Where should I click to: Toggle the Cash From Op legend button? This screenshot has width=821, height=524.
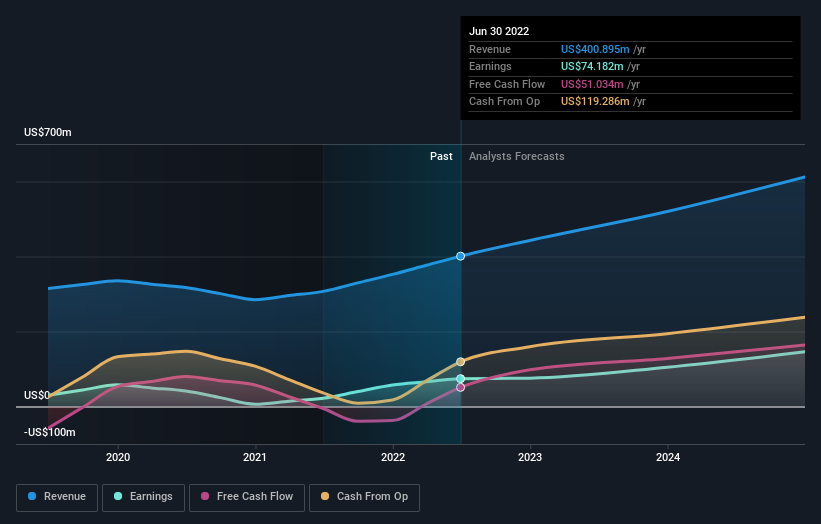coord(364,497)
